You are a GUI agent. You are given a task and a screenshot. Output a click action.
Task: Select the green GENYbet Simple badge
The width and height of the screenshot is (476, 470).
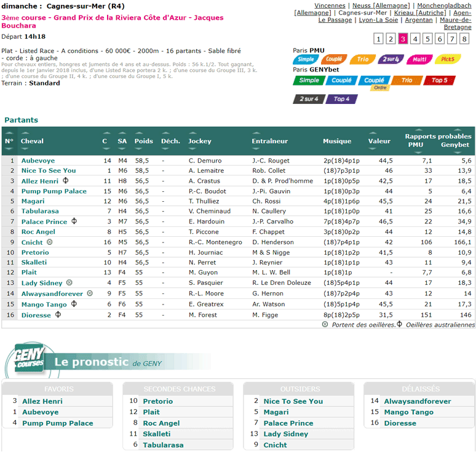309,81
